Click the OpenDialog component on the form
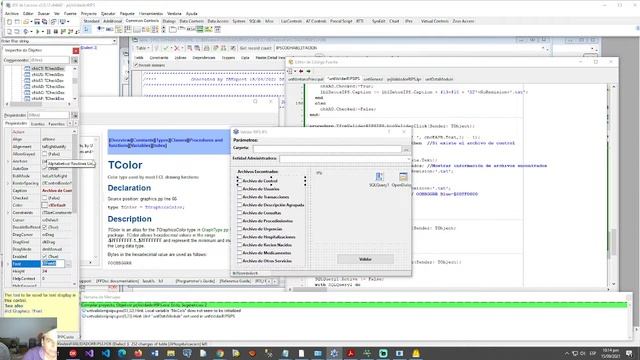The image size is (640, 360). (403, 176)
